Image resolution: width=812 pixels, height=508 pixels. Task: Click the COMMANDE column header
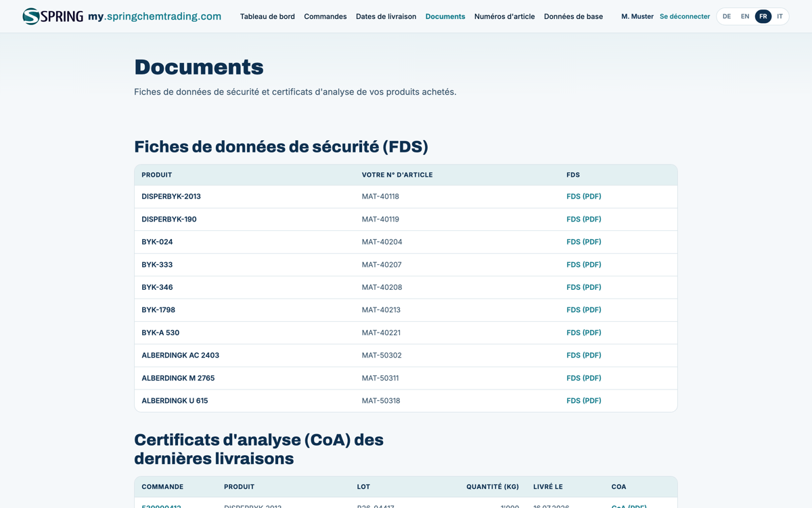[162, 486]
